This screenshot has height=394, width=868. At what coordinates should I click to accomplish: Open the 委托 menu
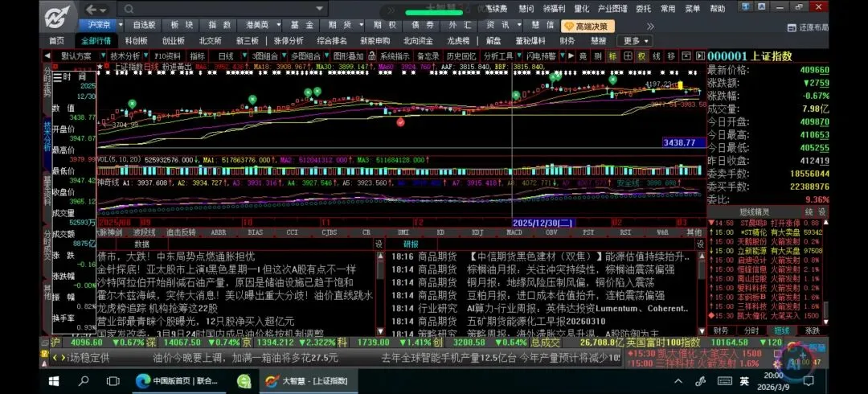[x=643, y=9]
